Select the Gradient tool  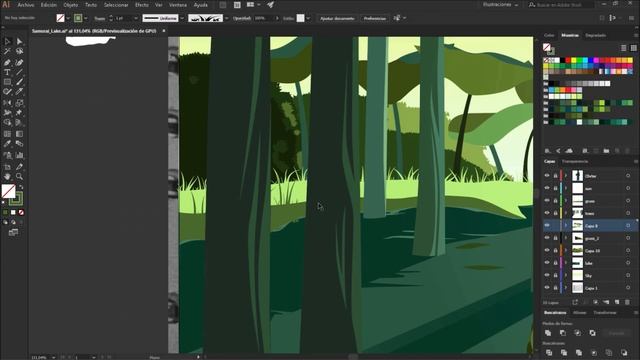(19, 134)
